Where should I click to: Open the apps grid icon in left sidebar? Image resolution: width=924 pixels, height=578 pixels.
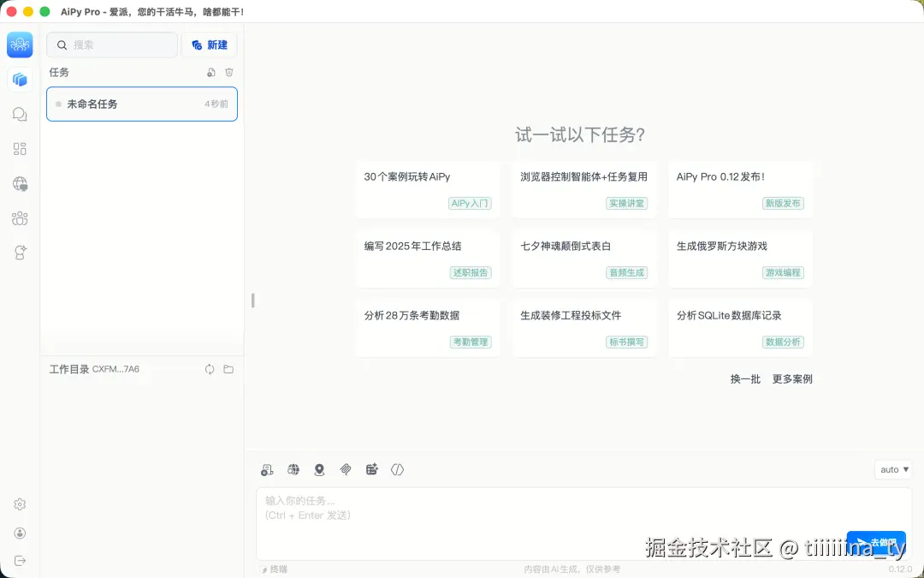pyautogui.click(x=20, y=148)
